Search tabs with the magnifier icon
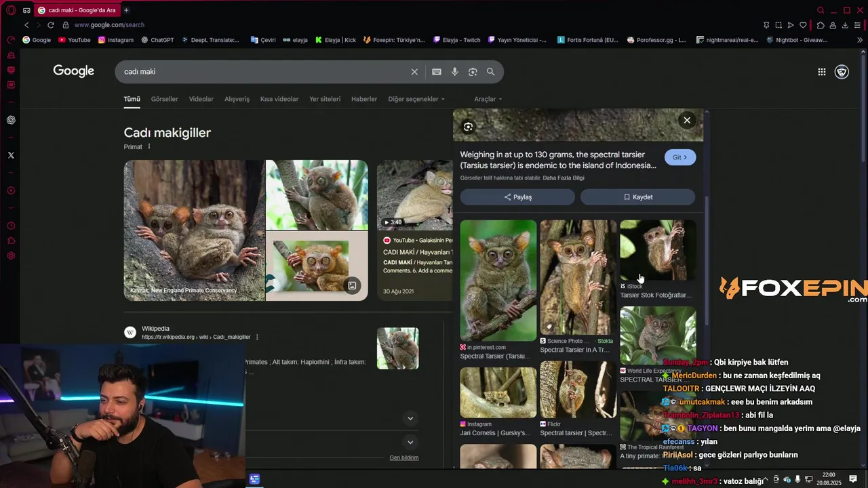 [x=821, y=10]
